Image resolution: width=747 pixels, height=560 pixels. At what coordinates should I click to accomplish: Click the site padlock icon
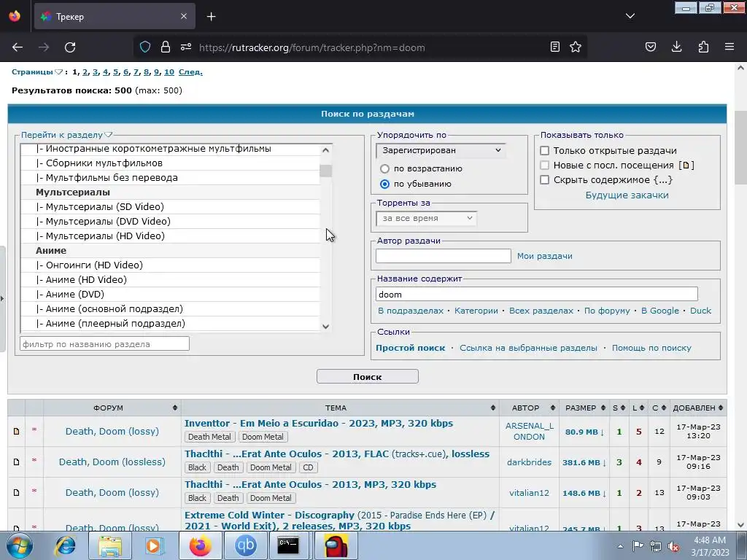(166, 47)
